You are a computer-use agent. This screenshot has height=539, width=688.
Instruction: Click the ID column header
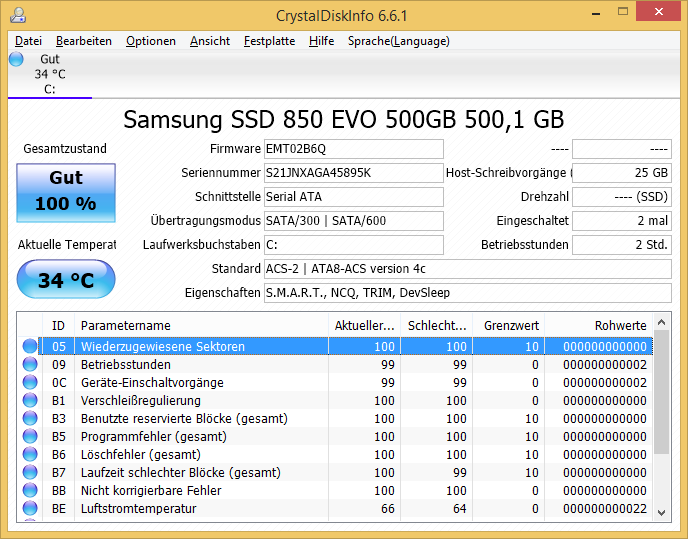[58, 325]
